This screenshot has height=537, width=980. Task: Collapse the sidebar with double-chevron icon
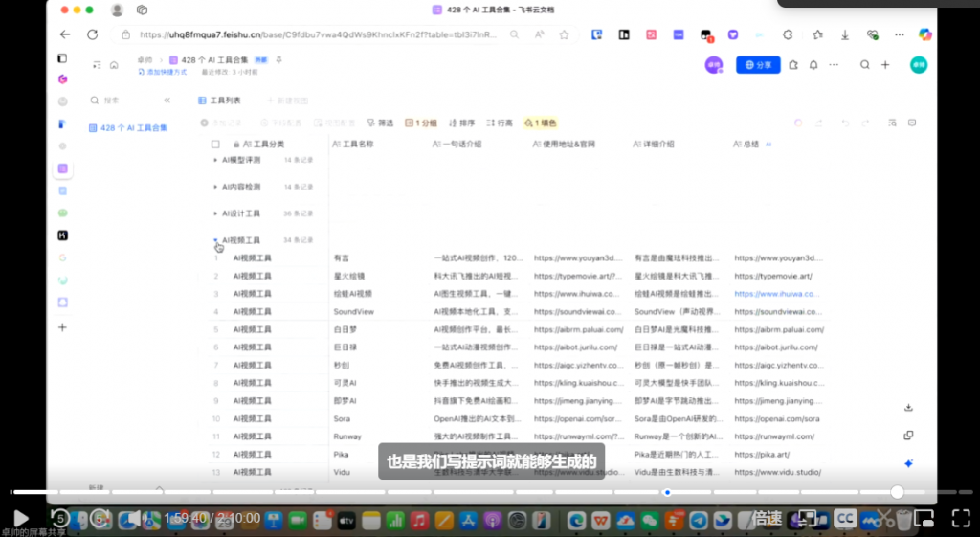[x=167, y=100]
